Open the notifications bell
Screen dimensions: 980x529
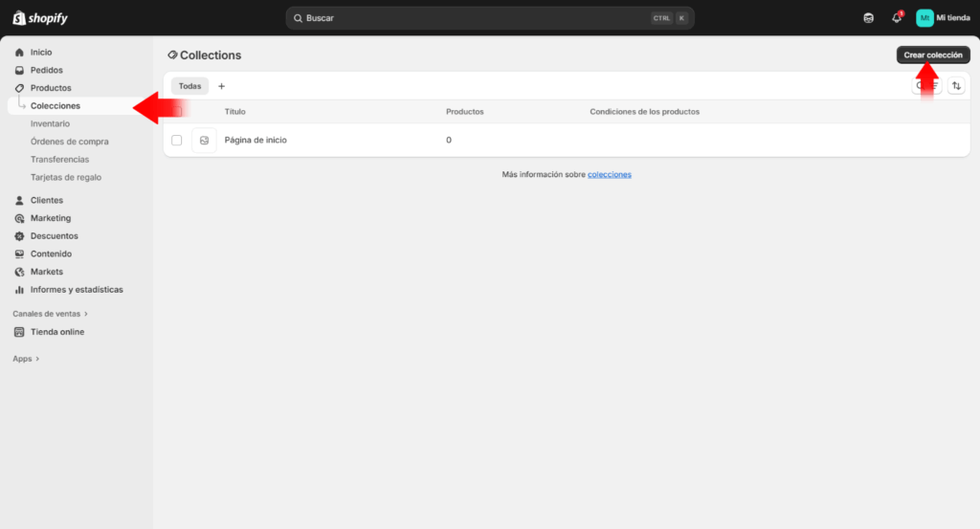click(x=897, y=18)
